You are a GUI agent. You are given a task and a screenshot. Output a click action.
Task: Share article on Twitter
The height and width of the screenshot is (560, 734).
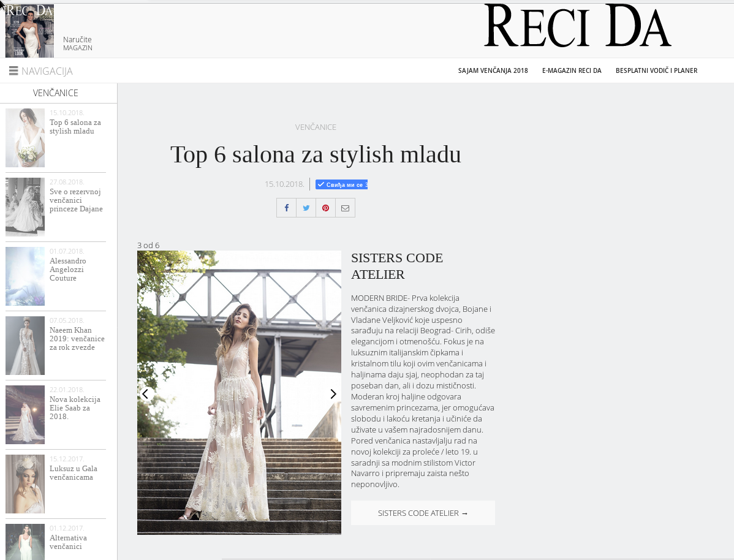tap(306, 208)
